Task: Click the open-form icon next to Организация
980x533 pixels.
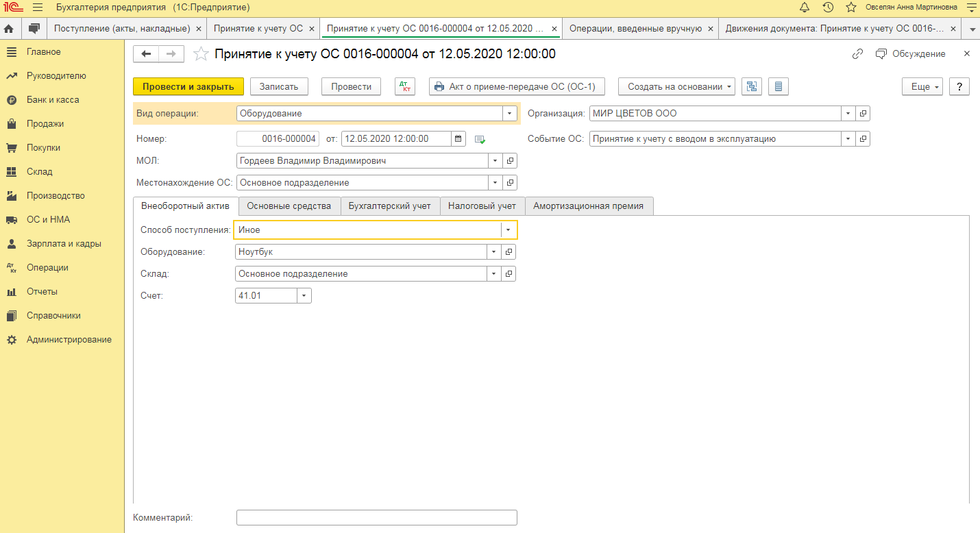Action: point(863,114)
